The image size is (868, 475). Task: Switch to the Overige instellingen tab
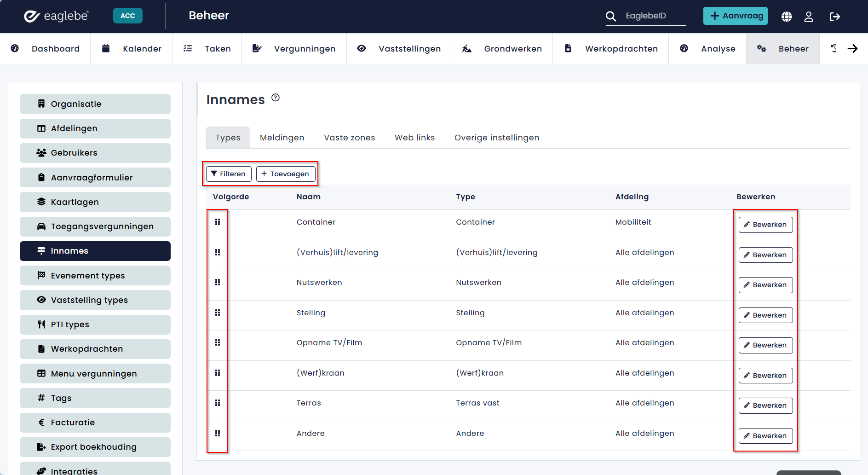pyautogui.click(x=497, y=138)
